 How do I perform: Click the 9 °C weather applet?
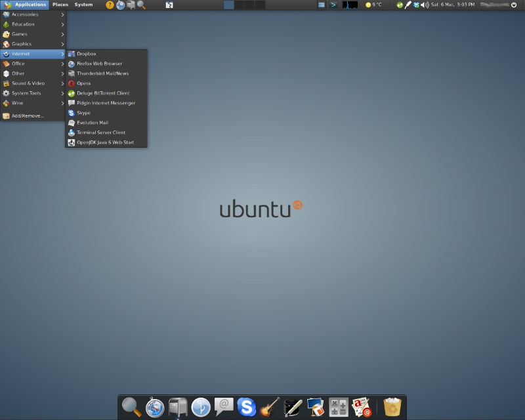click(373, 5)
